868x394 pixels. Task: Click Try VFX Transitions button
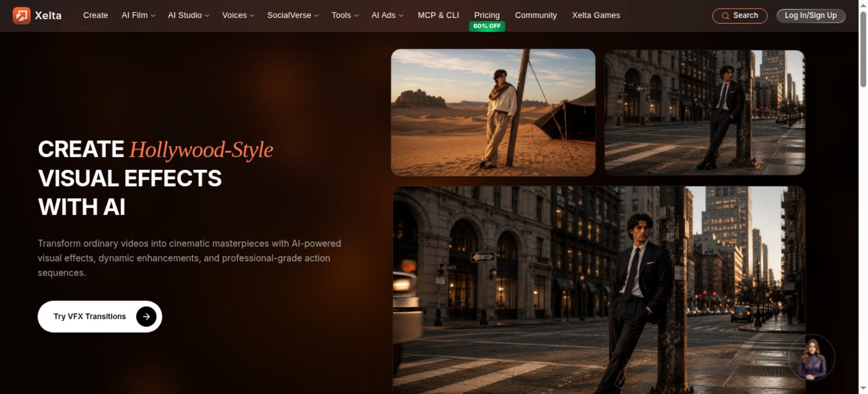(x=100, y=317)
